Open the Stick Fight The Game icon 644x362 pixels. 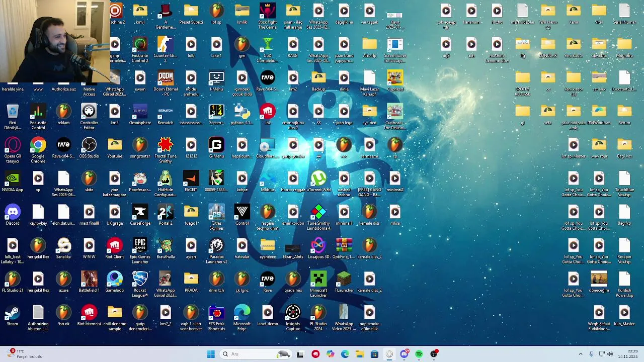[267, 17]
